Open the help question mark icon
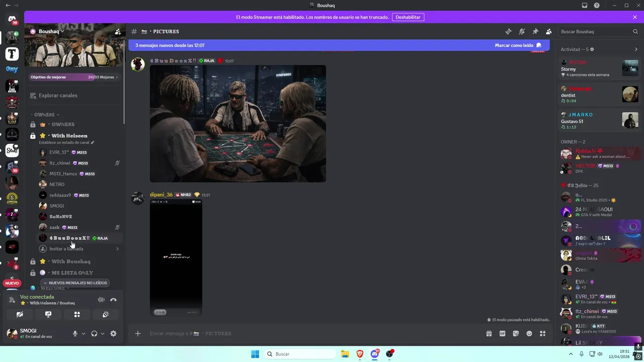The image size is (644, 362). click(x=597, y=6)
